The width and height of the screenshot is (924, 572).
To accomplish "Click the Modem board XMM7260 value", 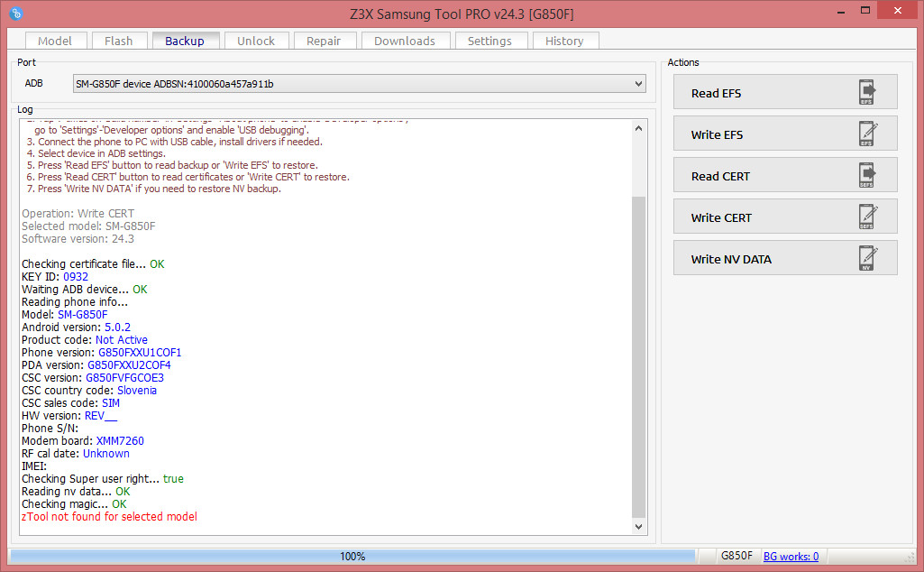I will point(120,441).
